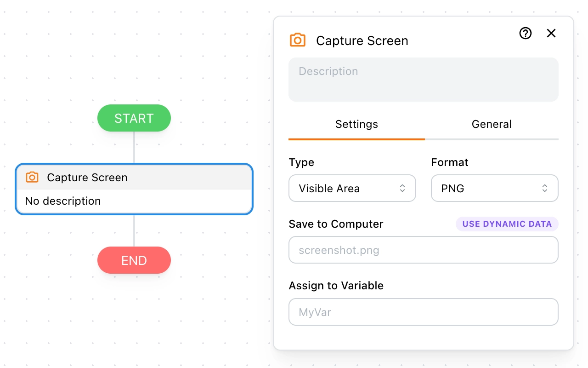Click the connector line below START

coord(134,147)
